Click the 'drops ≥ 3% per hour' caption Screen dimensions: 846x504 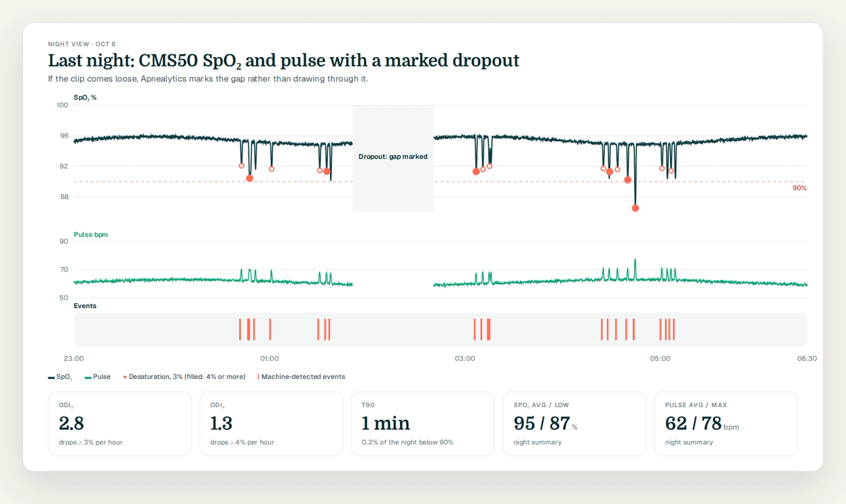(90, 442)
